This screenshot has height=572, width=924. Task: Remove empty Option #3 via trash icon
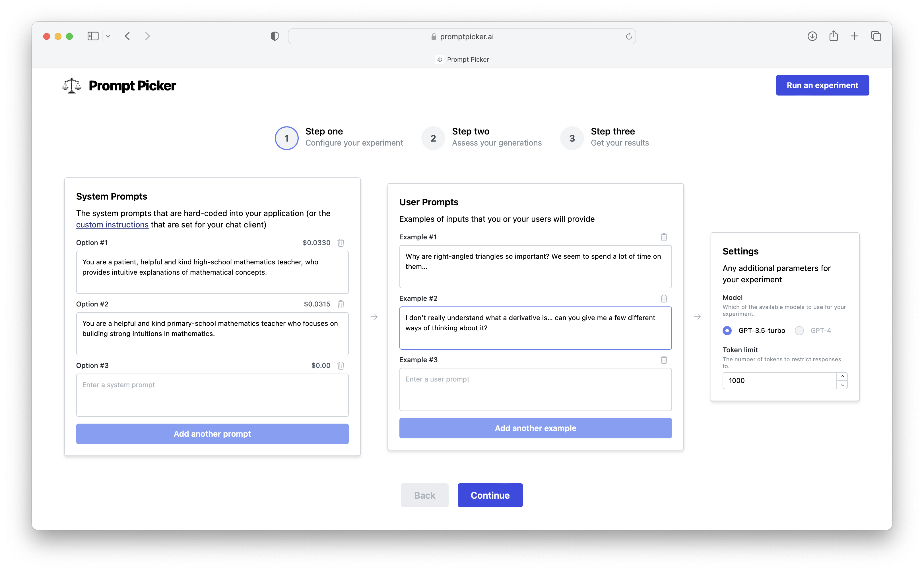tap(341, 365)
